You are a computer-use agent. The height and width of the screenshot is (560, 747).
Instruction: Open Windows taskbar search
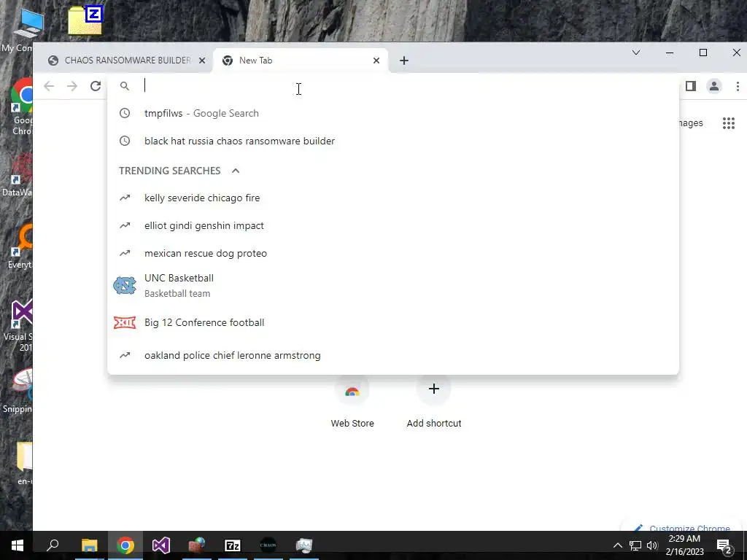tap(53, 545)
